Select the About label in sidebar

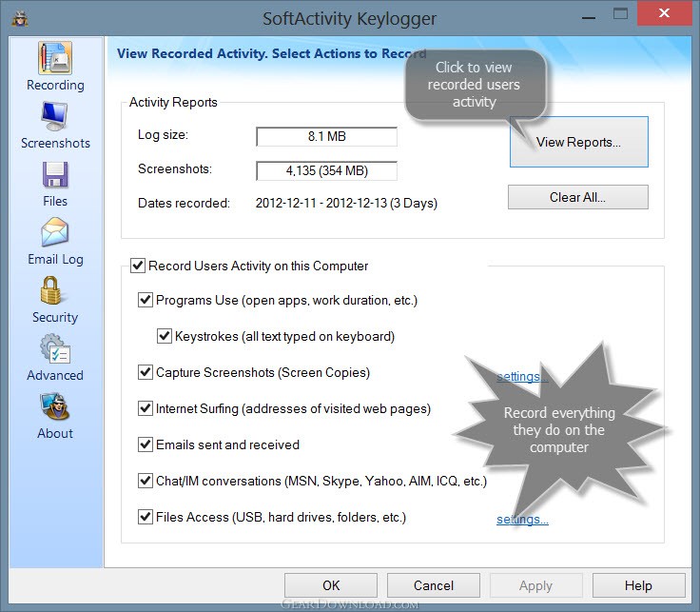(x=55, y=433)
